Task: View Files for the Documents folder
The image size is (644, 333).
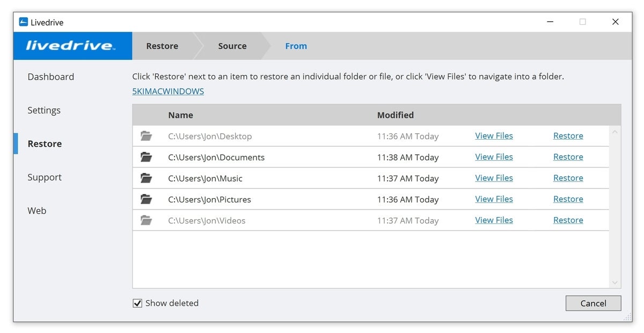Action: [x=494, y=157]
